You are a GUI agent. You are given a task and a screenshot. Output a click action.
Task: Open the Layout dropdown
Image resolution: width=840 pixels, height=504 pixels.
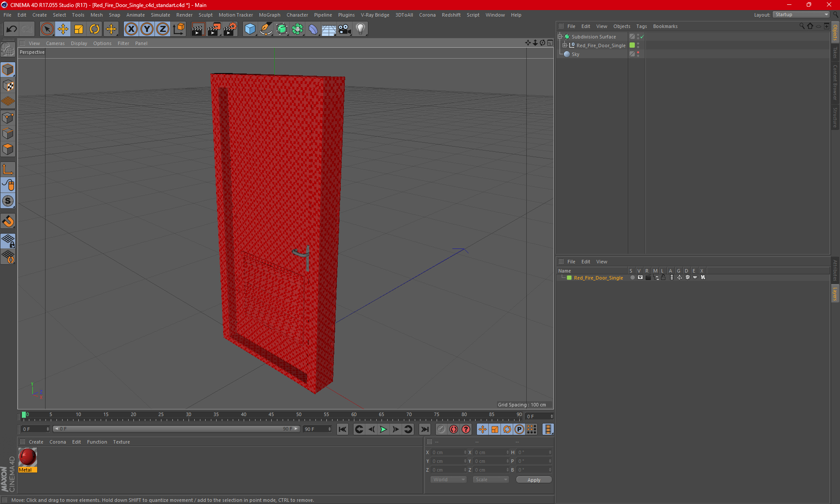(801, 14)
